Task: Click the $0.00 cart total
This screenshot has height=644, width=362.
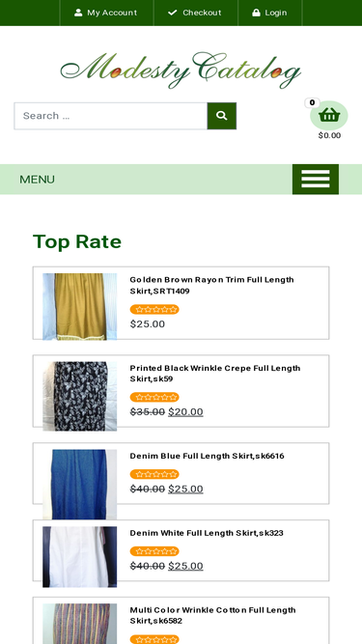Action: 329,135
